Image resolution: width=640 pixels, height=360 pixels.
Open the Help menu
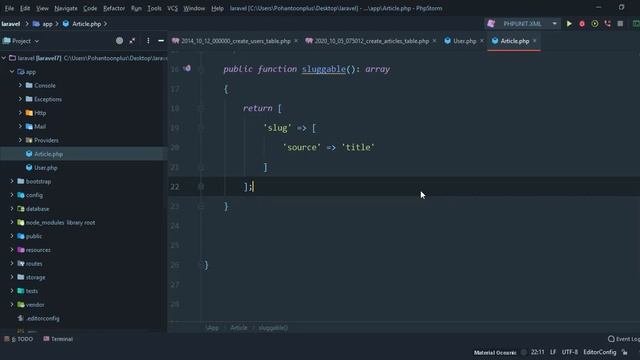click(217, 8)
